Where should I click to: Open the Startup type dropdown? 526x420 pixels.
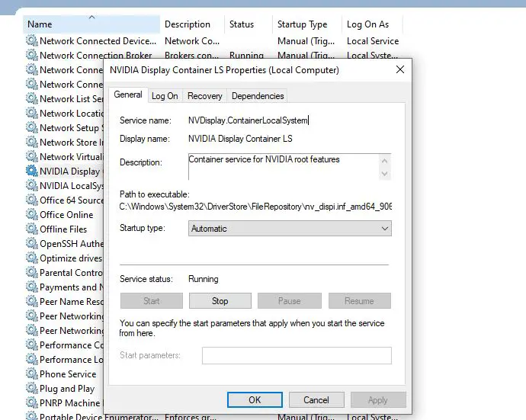[290, 229]
